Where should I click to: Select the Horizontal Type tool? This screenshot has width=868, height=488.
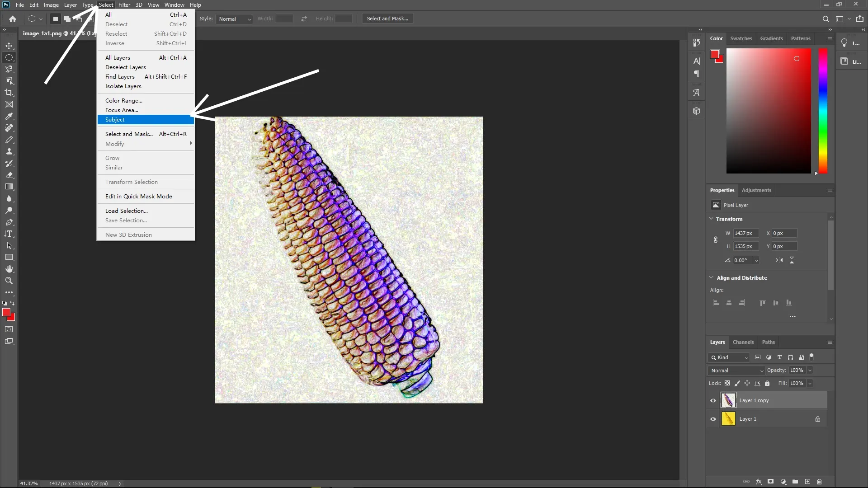(x=9, y=234)
